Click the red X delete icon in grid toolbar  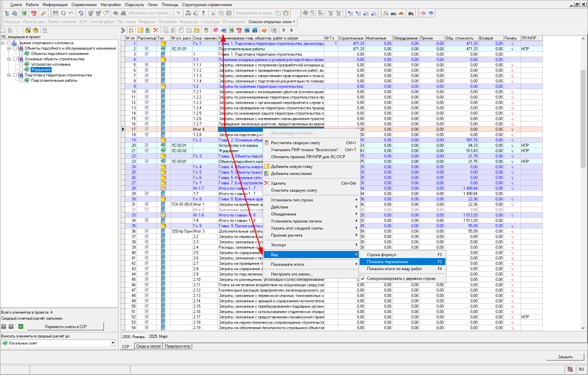tap(156, 30)
